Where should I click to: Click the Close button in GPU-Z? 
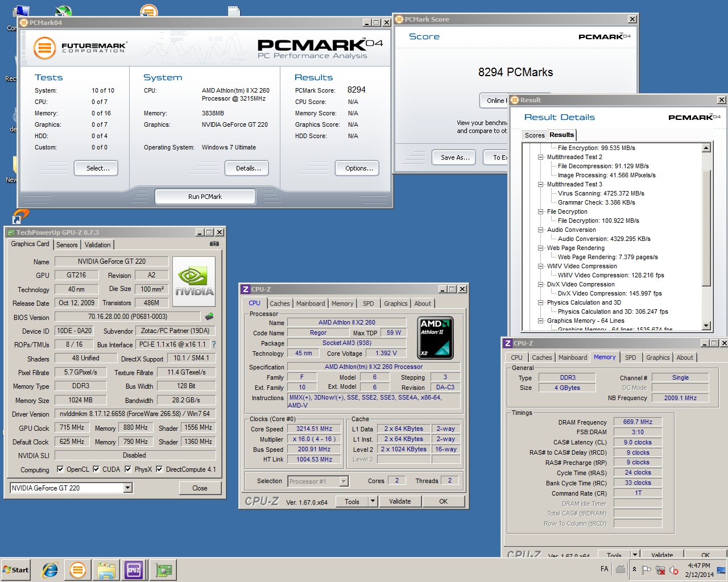click(x=200, y=488)
